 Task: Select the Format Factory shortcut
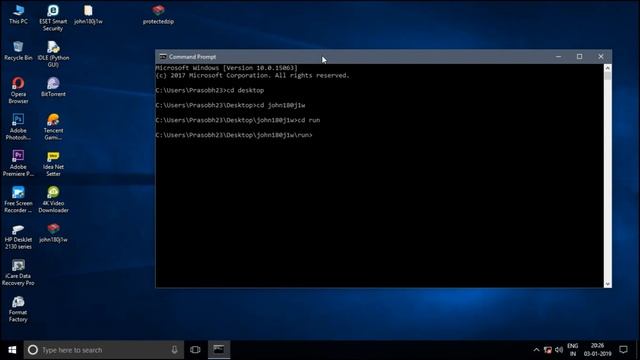click(18, 309)
